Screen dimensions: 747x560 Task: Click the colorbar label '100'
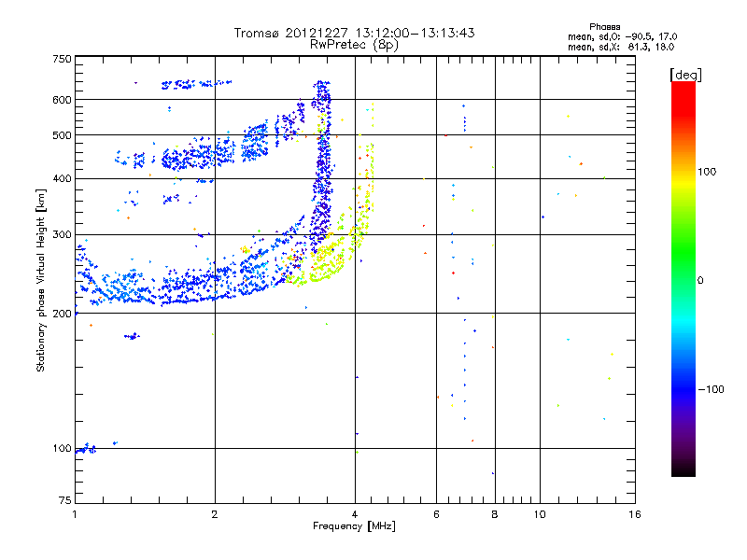click(707, 172)
